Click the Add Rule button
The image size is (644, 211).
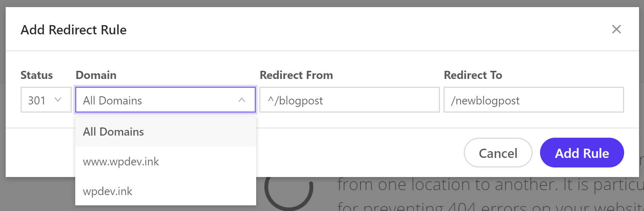pyautogui.click(x=582, y=153)
